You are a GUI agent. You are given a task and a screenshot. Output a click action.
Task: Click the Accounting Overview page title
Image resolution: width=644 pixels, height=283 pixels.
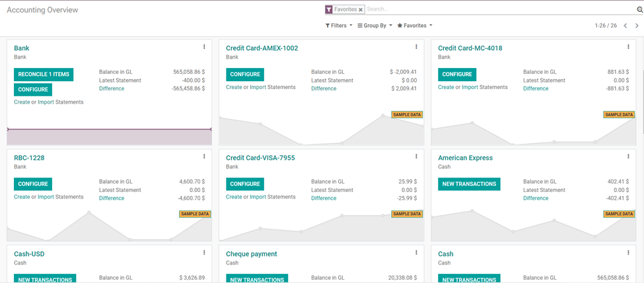click(42, 10)
